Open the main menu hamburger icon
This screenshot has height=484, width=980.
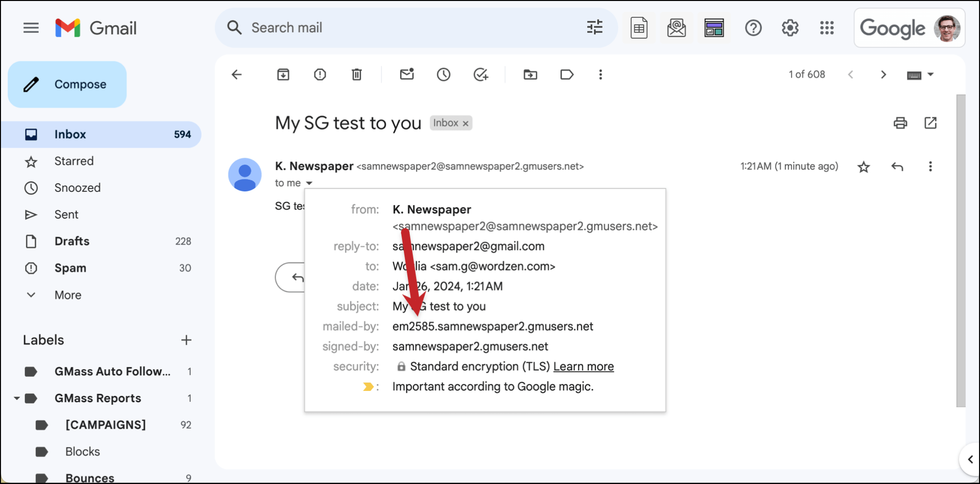pyautogui.click(x=31, y=28)
